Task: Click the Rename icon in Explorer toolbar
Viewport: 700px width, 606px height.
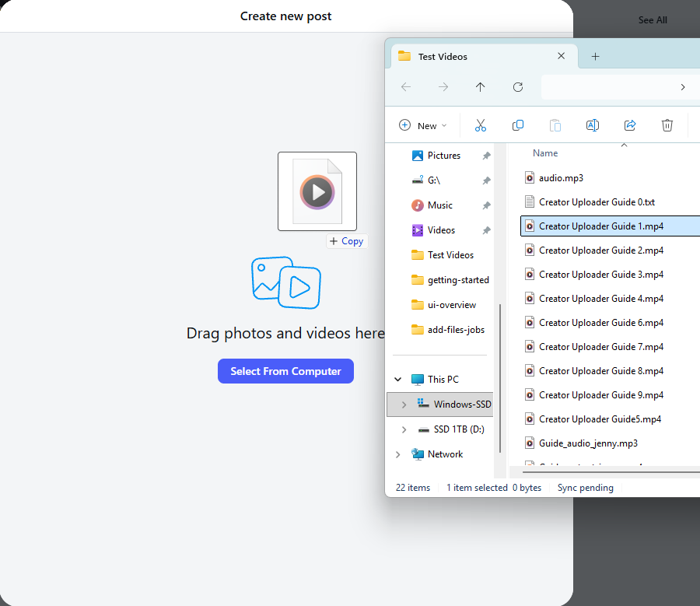Action: coord(592,125)
